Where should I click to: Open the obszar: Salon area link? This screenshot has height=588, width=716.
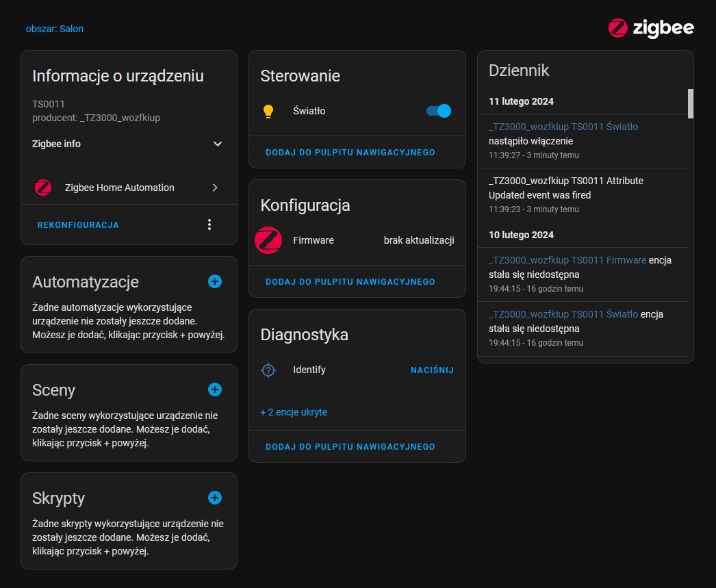[x=55, y=29]
